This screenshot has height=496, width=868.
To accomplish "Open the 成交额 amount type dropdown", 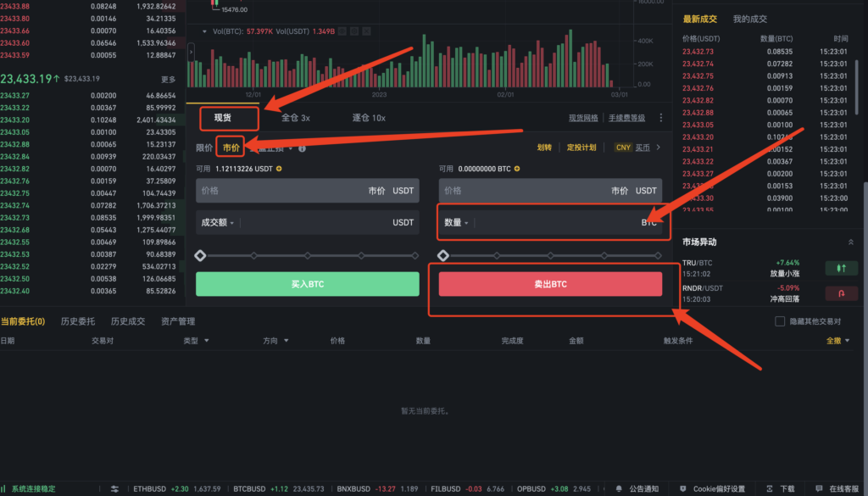I will point(217,222).
